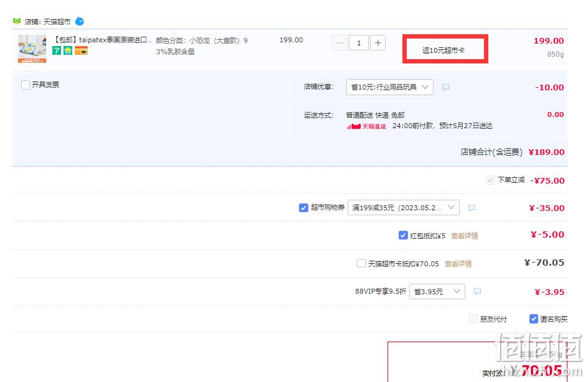Click the 24:00前付款 delivery estimate text
Image resolution: width=588 pixels, height=382 pixels.
click(442, 126)
